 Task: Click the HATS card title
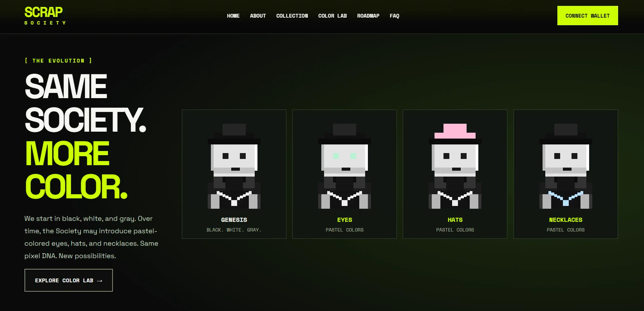click(455, 220)
